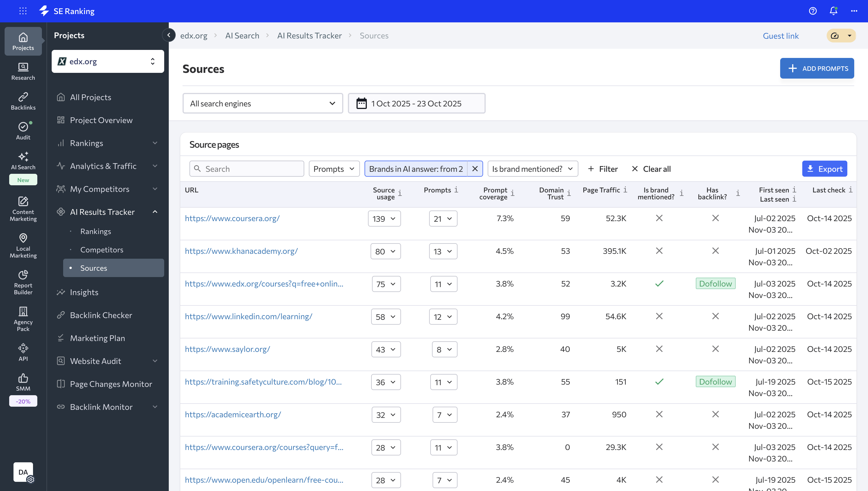Click the notifications bell icon
This screenshot has width=868, height=491.
tap(833, 11)
